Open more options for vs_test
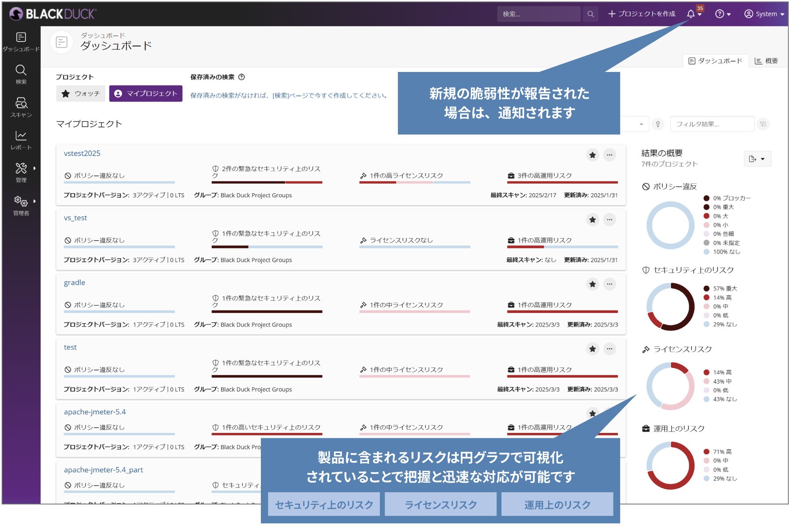 609,220
